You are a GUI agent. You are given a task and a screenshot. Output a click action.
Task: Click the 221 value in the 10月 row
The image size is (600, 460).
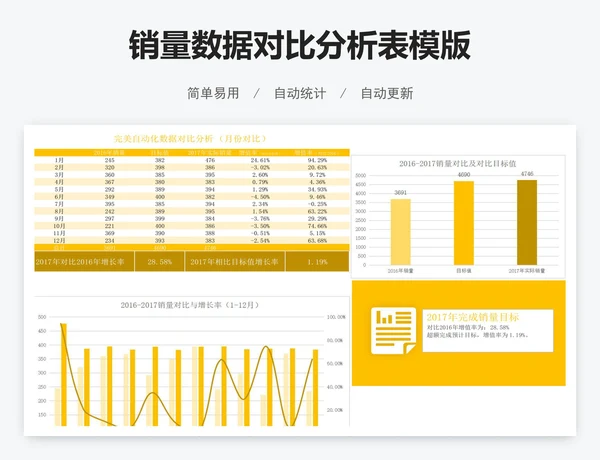coord(109,226)
